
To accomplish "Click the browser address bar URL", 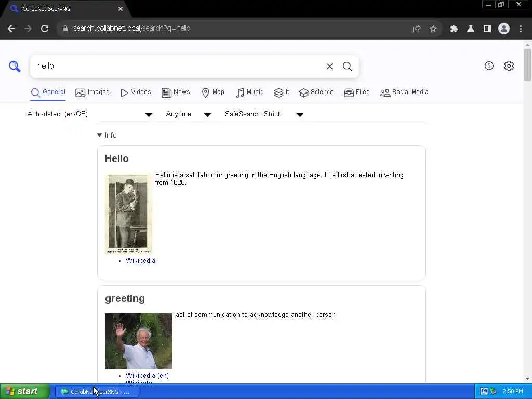I will click(131, 29).
